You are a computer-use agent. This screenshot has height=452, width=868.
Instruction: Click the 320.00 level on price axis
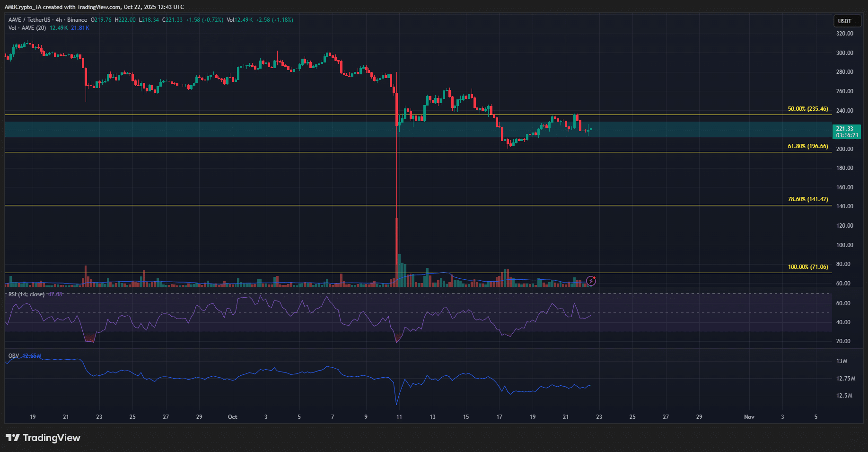pyautogui.click(x=844, y=34)
